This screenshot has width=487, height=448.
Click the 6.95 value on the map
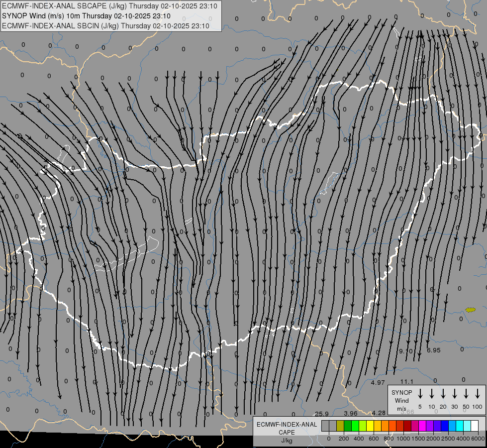coord(434,350)
